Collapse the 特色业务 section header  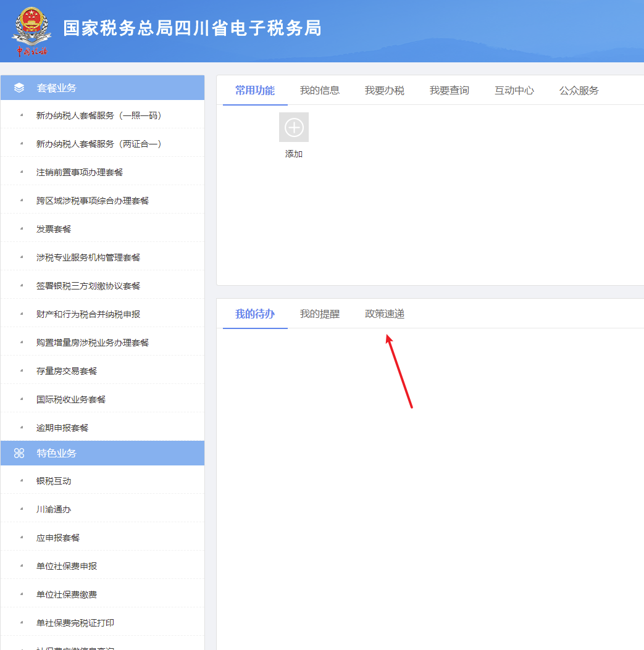coord(102,453)
